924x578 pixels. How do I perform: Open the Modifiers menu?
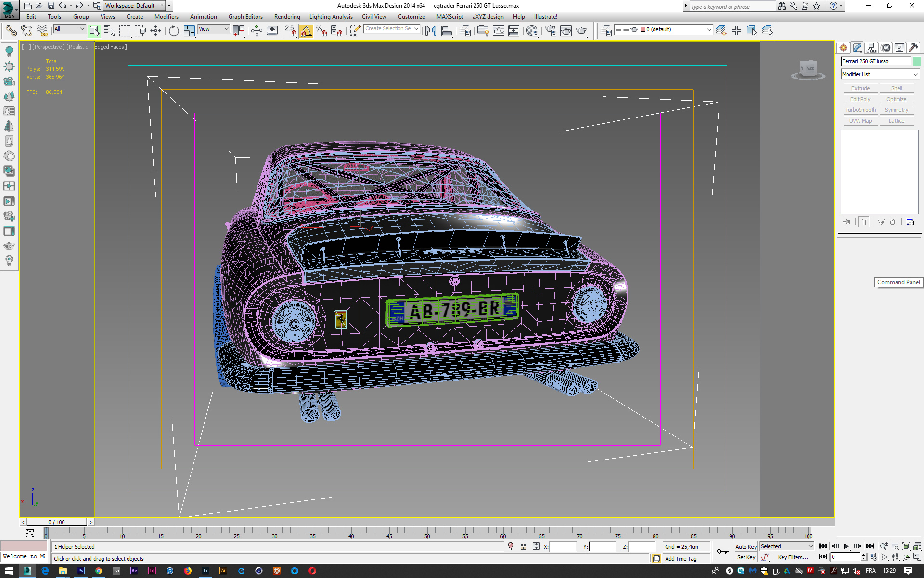click(x=166, y=17)
